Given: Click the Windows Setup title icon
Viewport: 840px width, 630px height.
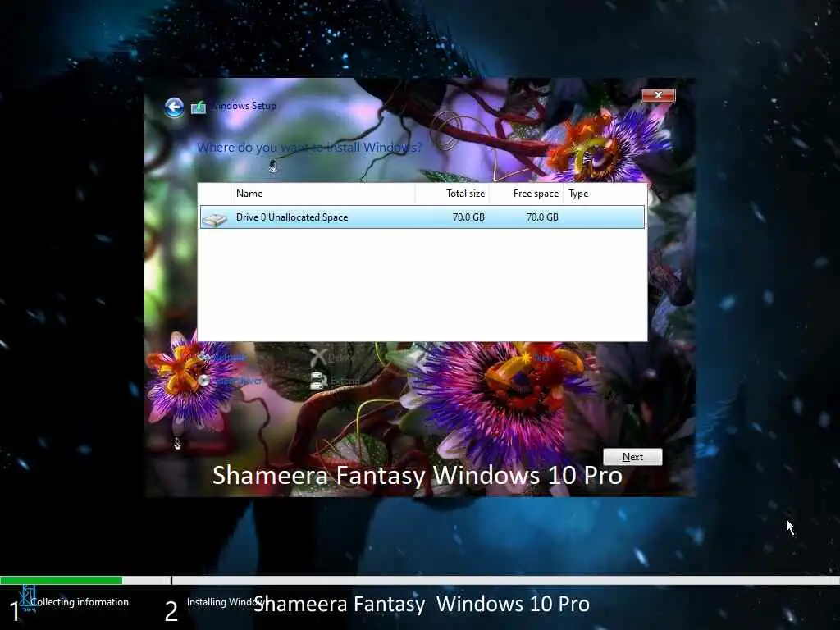Looking at the screenshot, I should (199, 107).
